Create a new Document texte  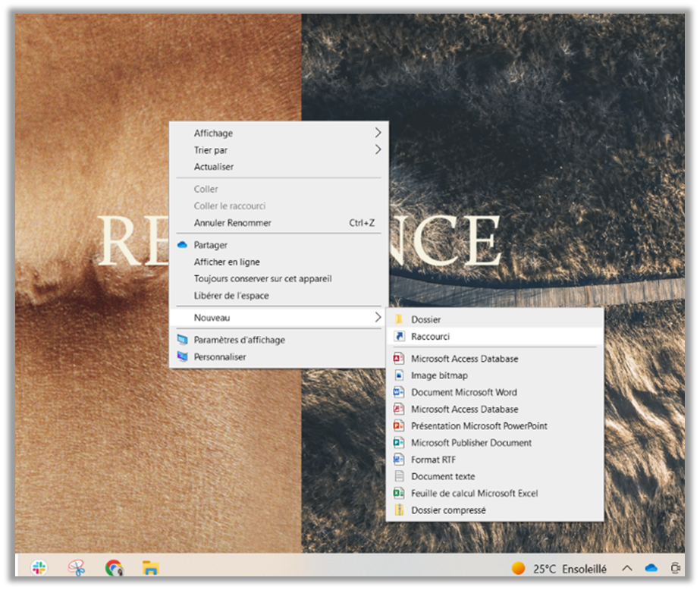[443, 476]
